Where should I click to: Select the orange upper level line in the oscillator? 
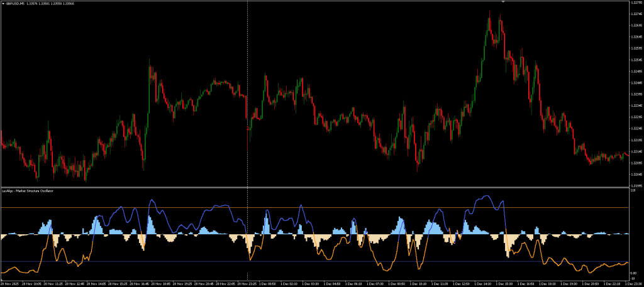[314, 207]
